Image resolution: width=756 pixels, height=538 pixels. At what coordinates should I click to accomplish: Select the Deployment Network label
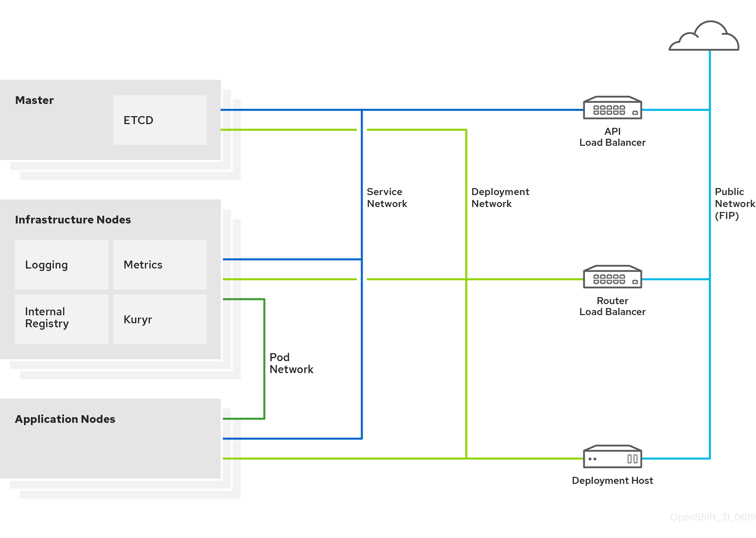tap(500, 198)
